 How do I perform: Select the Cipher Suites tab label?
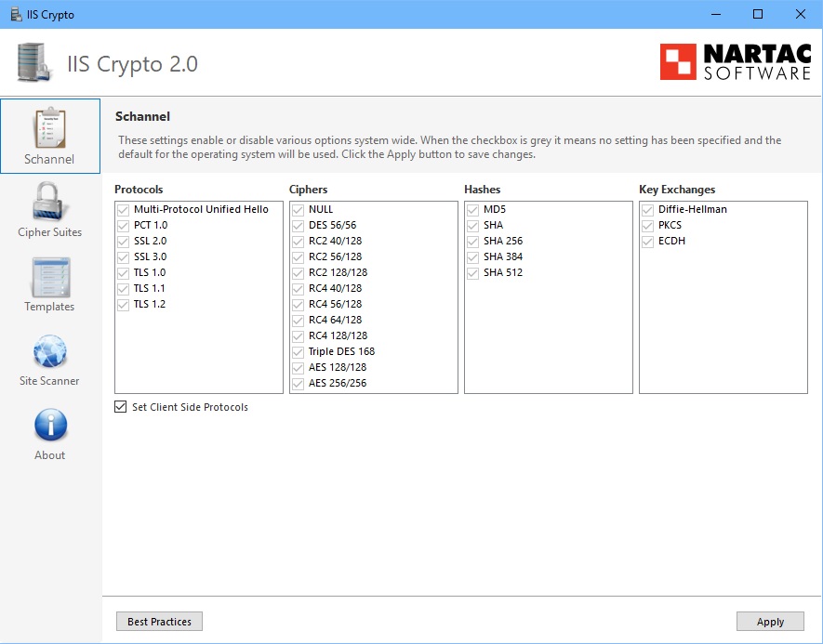(50, 231)
